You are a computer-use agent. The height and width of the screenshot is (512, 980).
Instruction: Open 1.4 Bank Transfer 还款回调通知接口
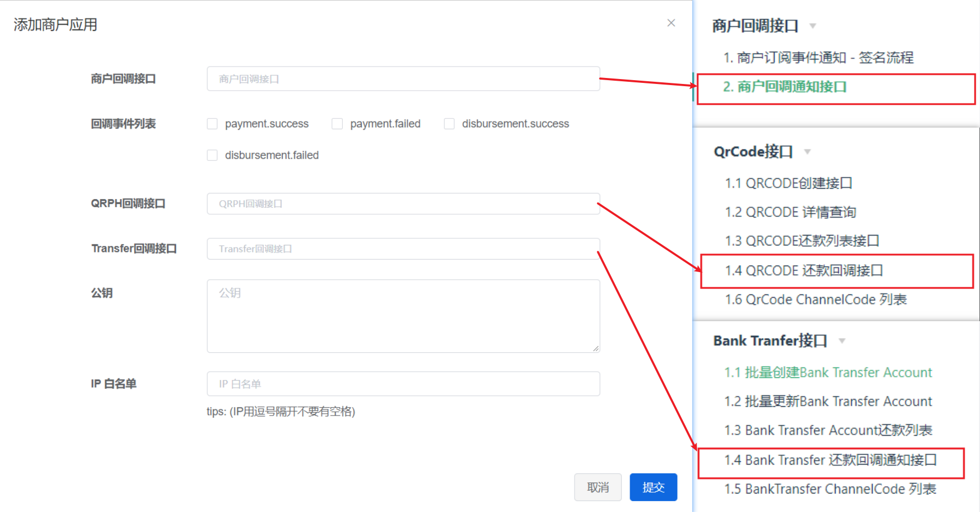pos(830,460)
